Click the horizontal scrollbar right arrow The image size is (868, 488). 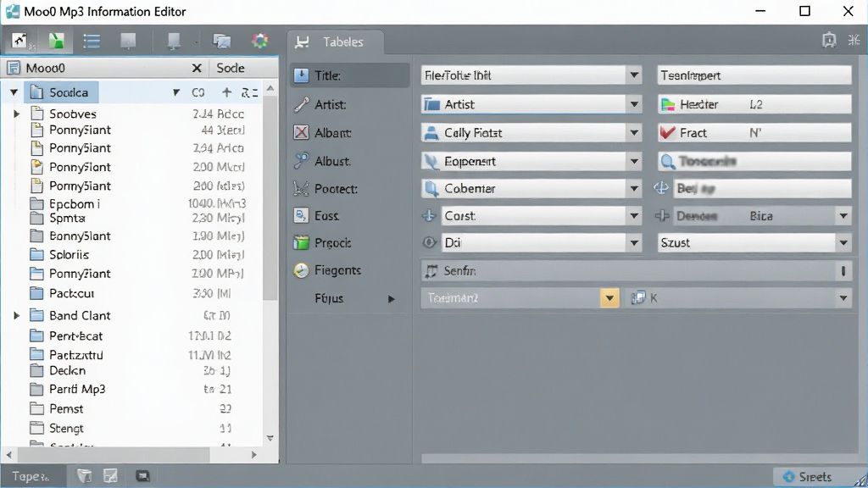[254, 455]
